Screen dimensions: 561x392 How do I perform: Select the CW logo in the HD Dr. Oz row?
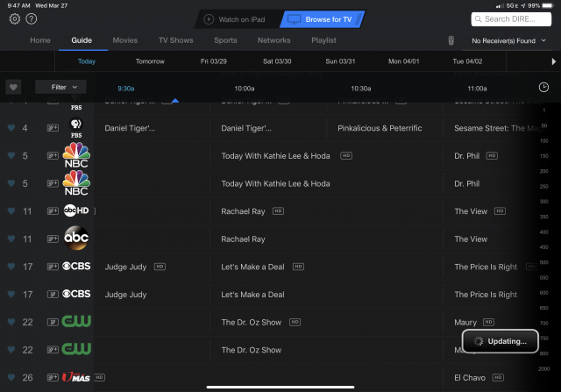point(76,321)
